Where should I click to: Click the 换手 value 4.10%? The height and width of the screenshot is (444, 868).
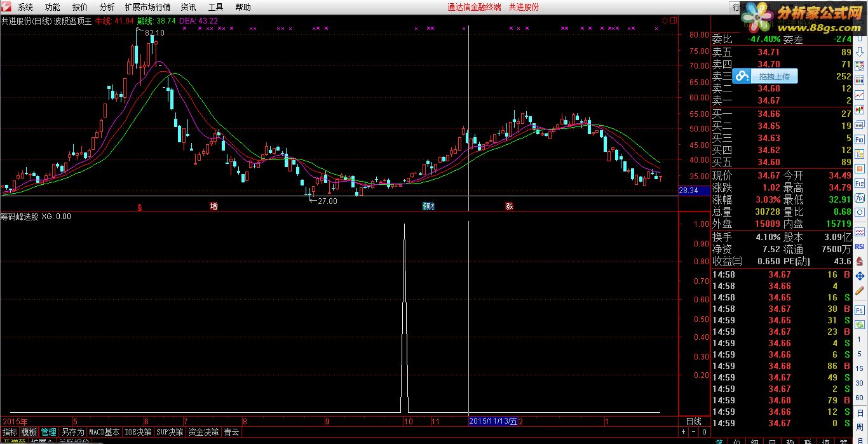(768, 237)
